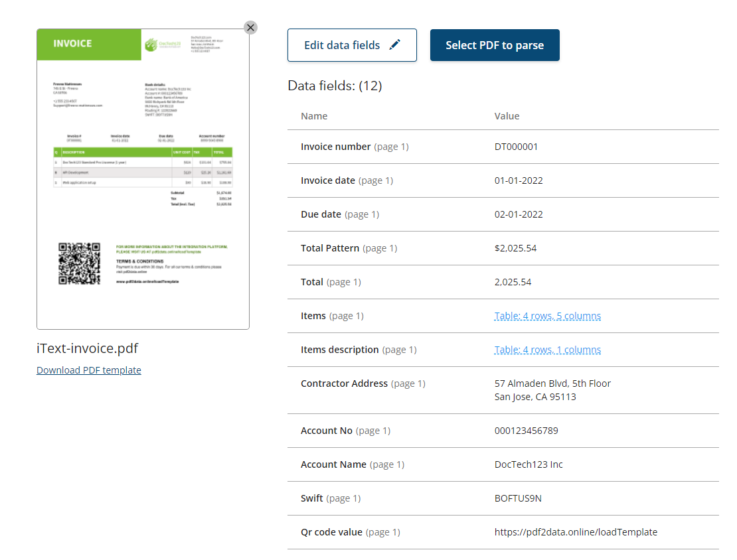Download the PDF template
Image resolution: width=737 pixels, height=560 pixels.
click(x=89, y=370)
